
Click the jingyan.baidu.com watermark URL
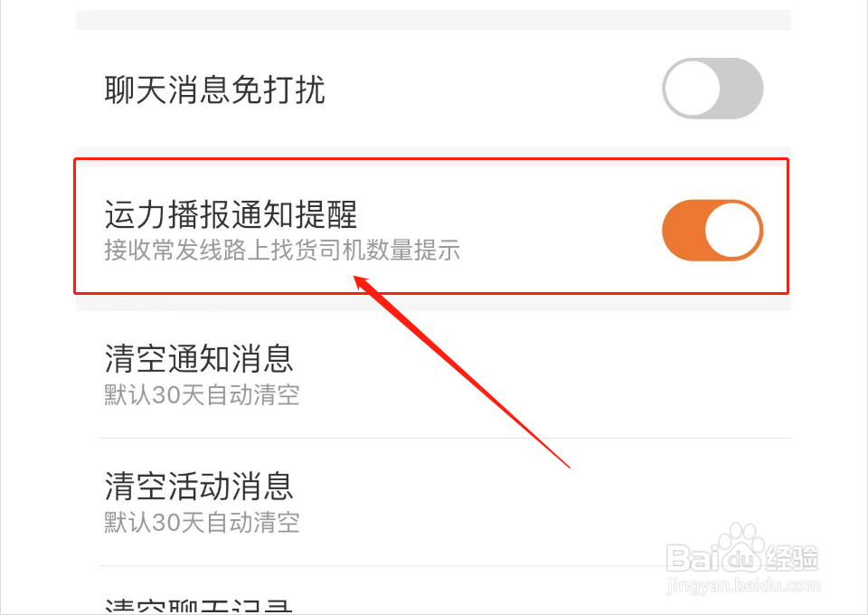(x=743, y=584)
